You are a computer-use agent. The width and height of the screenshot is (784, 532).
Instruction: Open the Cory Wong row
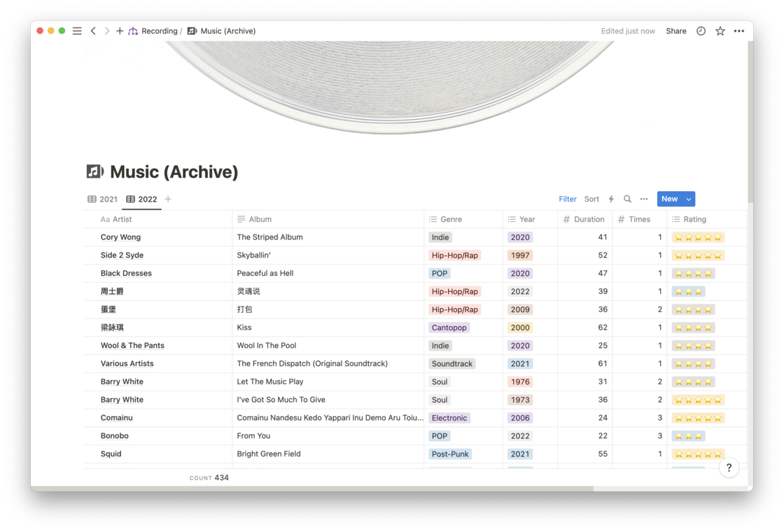point(120,237)
